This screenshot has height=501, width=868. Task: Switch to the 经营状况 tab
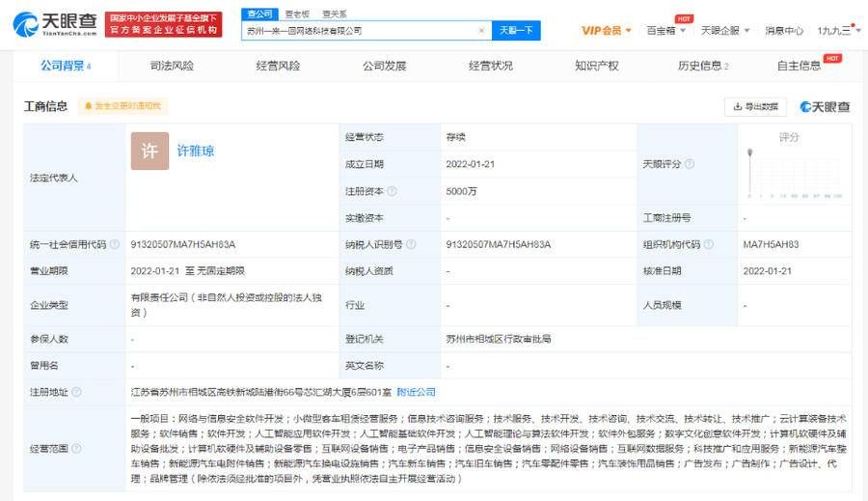491,66
